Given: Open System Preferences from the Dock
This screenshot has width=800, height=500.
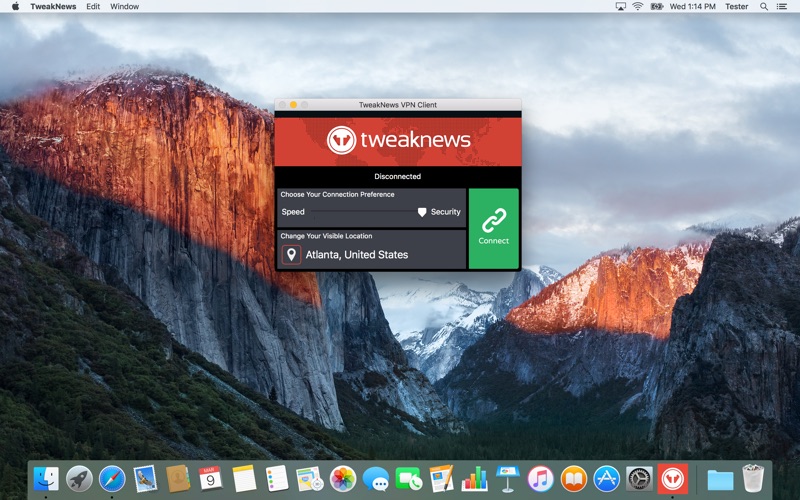Looking at the screenshot, I should point(639,479).
